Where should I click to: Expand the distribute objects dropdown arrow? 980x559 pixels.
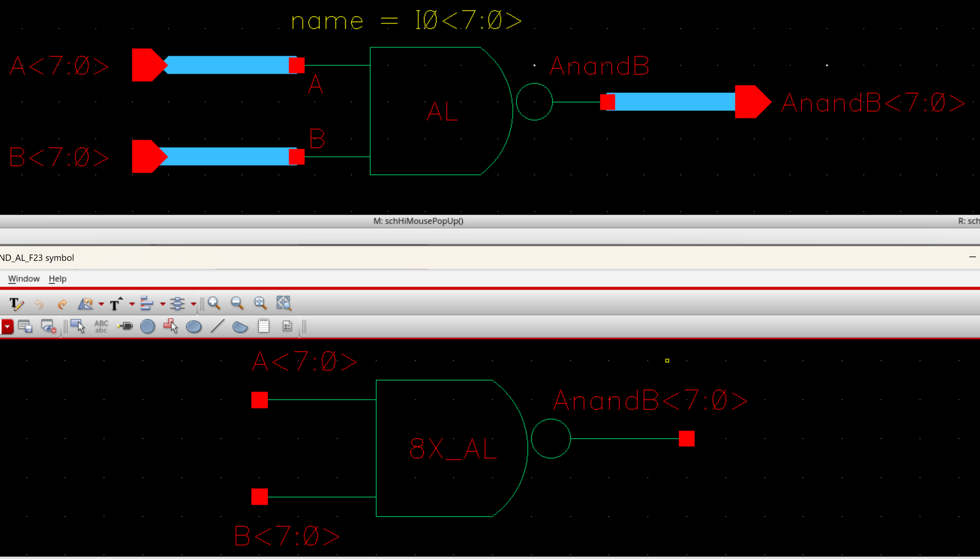click(194, 304)
